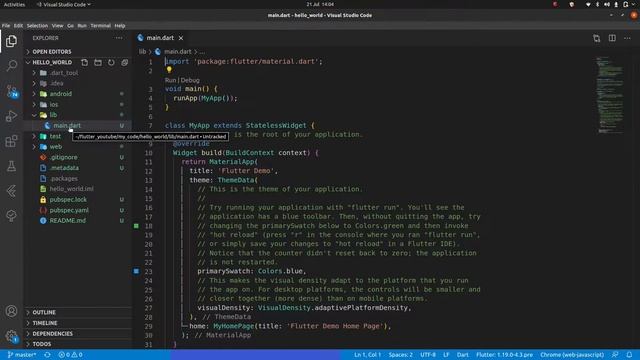The width and height of the screenshot is (640, 360).
Task: Open Run and Debug view icon
Action: [11, 116]
